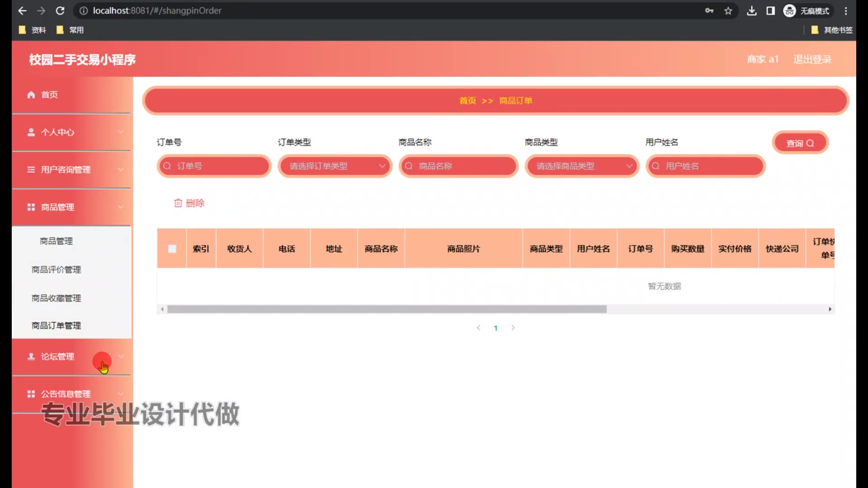Viewport: 868px width, 488px height.
Task: Click the grid icon beside 商品管理
Action: tap(31, 207)
